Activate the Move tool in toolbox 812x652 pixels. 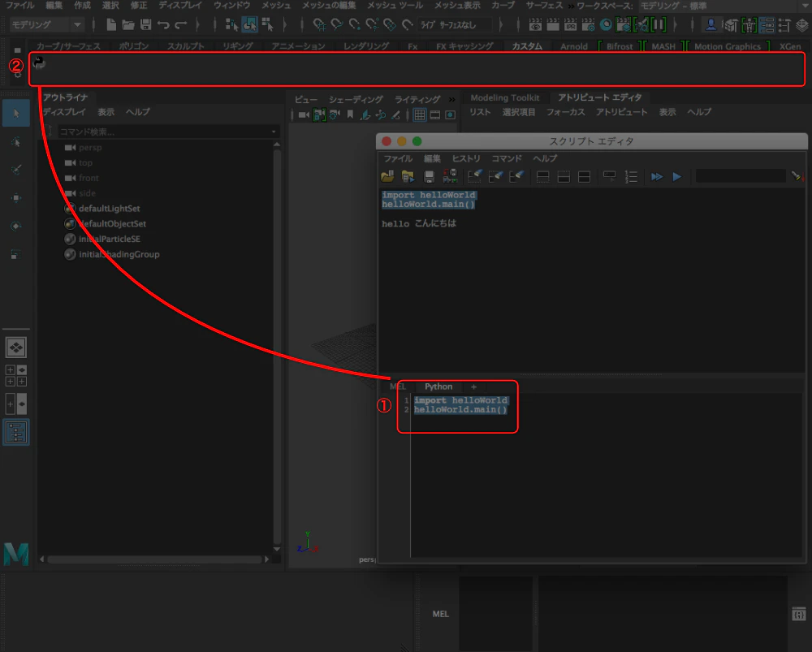[16, 197]
